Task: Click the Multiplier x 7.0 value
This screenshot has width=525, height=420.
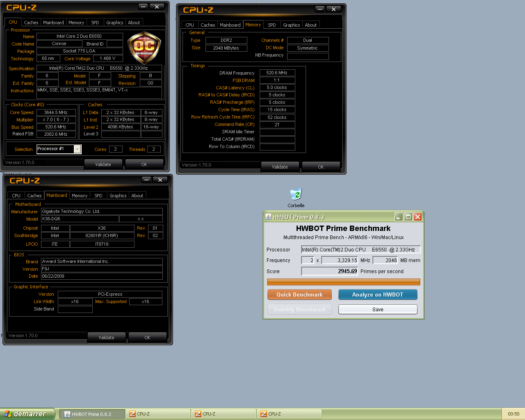Action: point(56,120)
